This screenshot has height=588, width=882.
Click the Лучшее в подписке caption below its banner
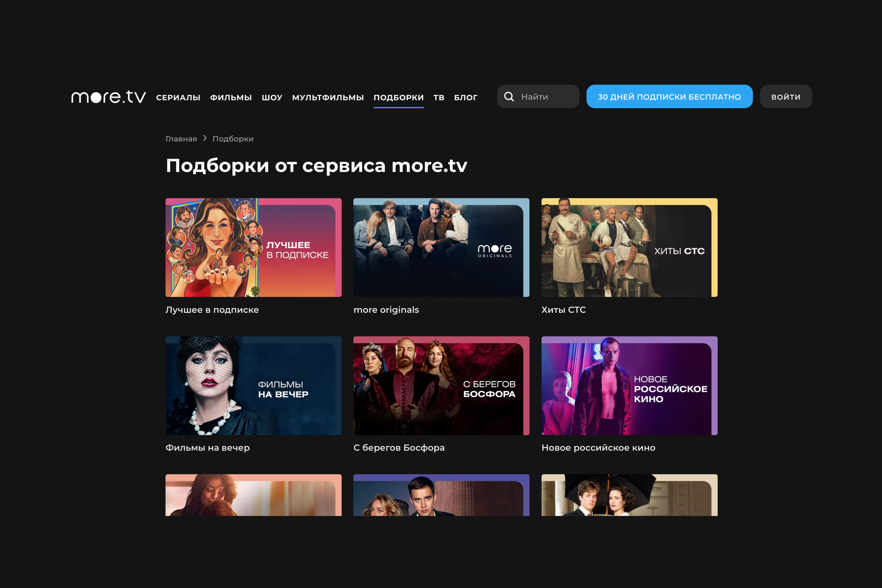[x=212, y=310]
